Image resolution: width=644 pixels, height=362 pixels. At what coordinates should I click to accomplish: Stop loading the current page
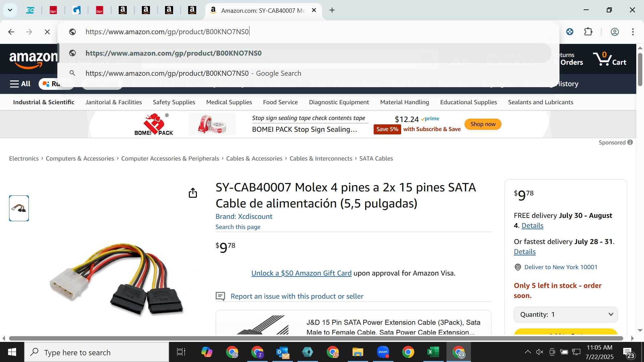pos(47,32)
